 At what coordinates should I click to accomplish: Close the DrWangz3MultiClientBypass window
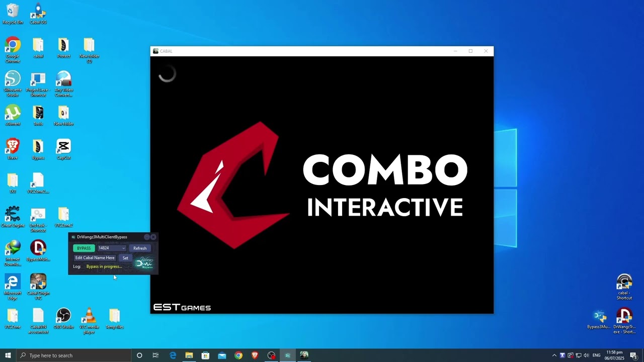tap(153, 237)
